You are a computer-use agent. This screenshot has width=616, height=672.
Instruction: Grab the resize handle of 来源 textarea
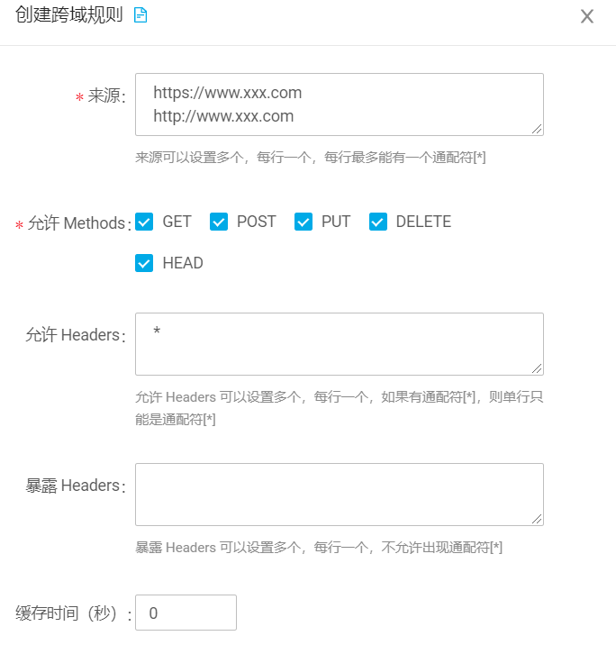pyautogui.click(x=537, y=128)
